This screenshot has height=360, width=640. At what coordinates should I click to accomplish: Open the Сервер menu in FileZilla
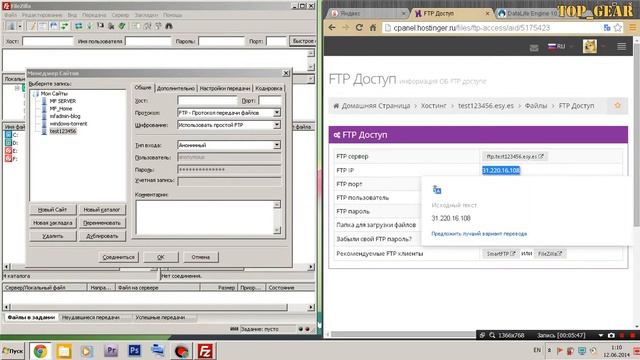(120, 15)
